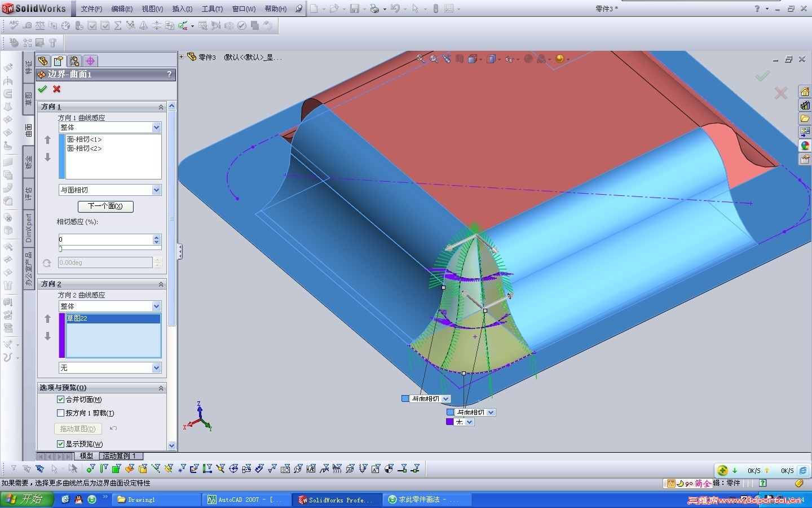This screenshot has width=812, height=508.
Task: Toggle the 显示预览(W) checkbox
Action: (x=61, y=444)
